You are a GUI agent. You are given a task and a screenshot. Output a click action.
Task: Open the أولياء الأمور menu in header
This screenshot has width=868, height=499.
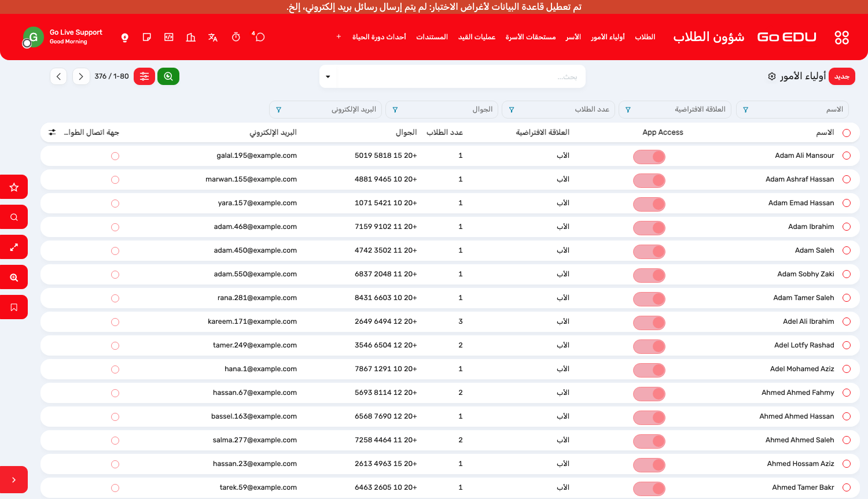pos(608,37)
